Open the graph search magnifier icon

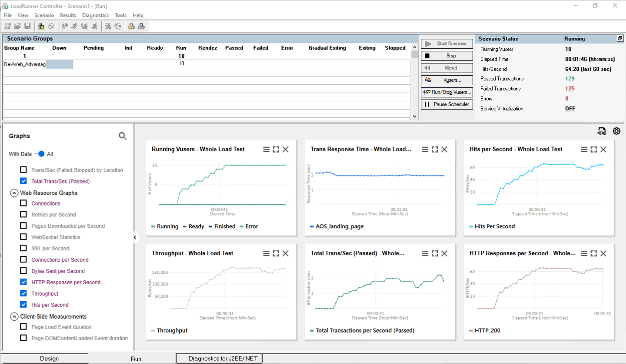pyautogui.click(x=122, y=136)
